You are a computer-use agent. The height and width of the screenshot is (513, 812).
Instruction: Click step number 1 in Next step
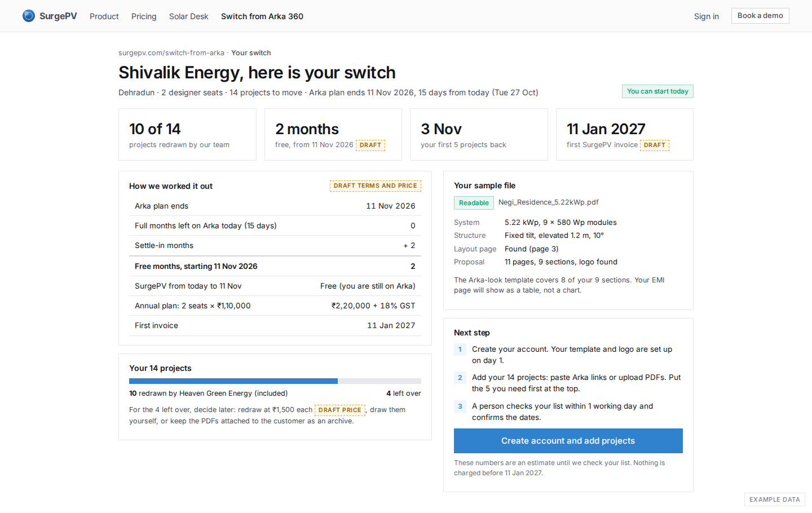coord(460,350)
